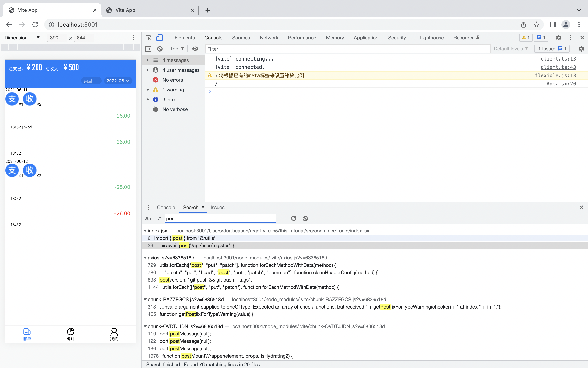Viewport: 588px width, 368px height.
Task: Click the 1 Issue indicator
Action: (x=552, y=49)
